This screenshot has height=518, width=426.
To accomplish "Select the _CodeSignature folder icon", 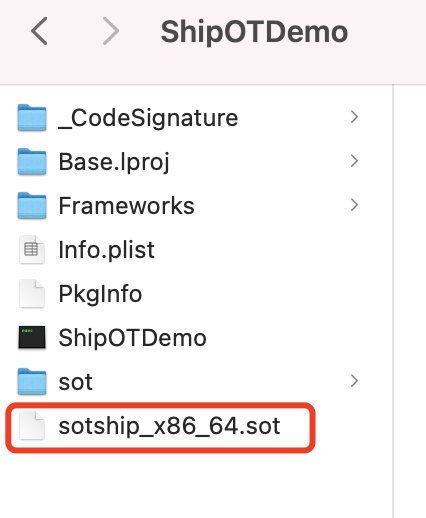I will [32, 117].
